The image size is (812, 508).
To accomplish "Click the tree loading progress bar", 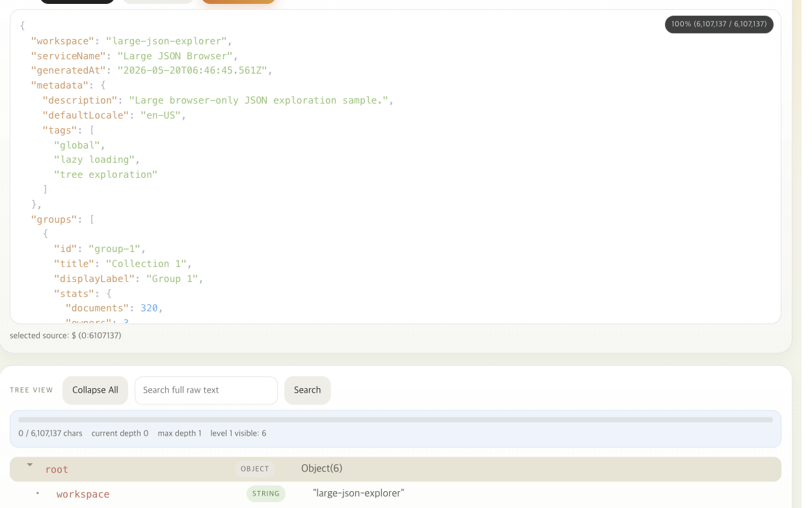I will (x=396, y=420).
